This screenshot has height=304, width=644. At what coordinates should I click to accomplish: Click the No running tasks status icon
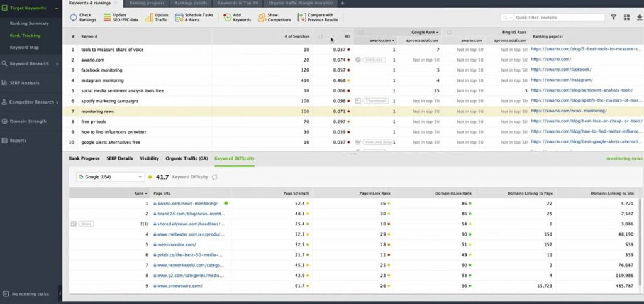click(6, 294)
